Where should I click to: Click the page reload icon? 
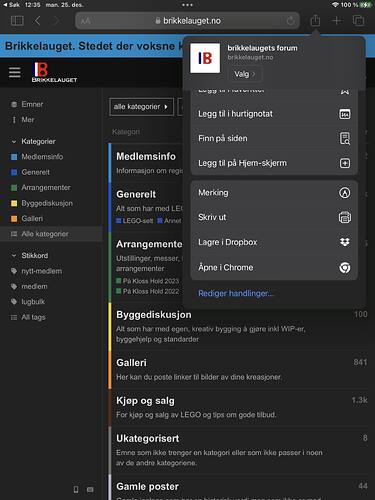click(291, 21)
